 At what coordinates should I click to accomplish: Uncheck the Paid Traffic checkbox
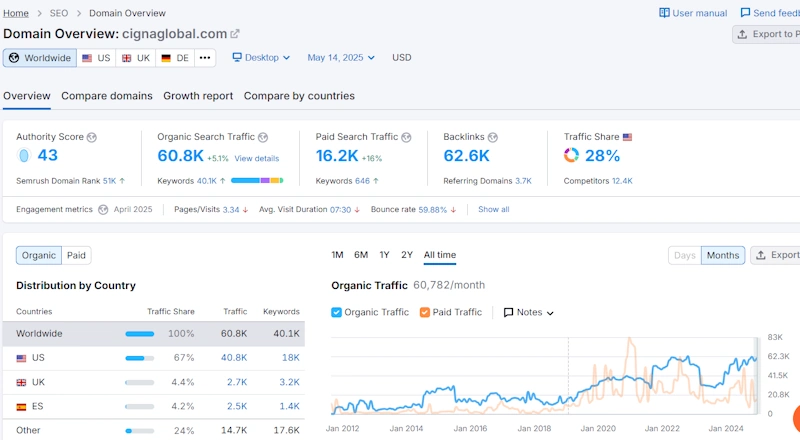click(424, 312)
